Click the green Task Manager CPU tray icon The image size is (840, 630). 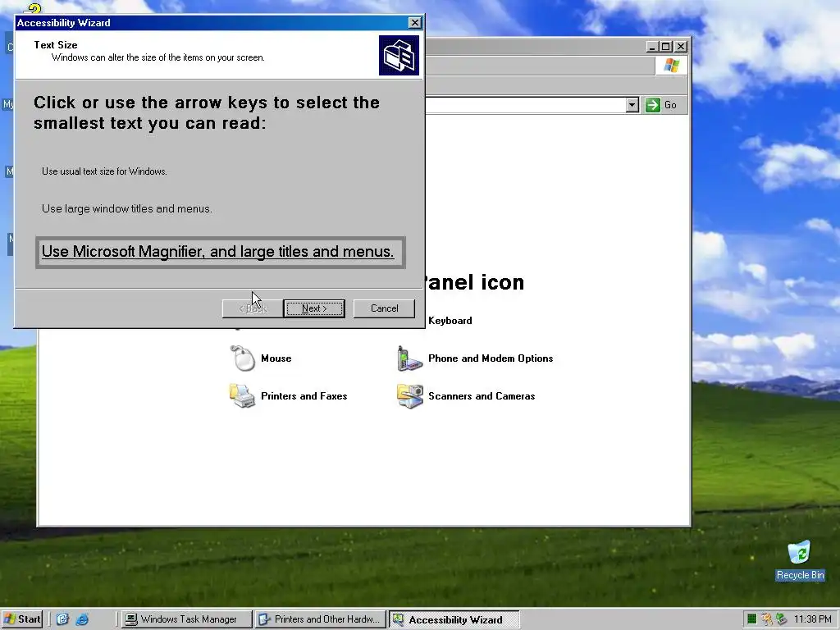(751, 619)
